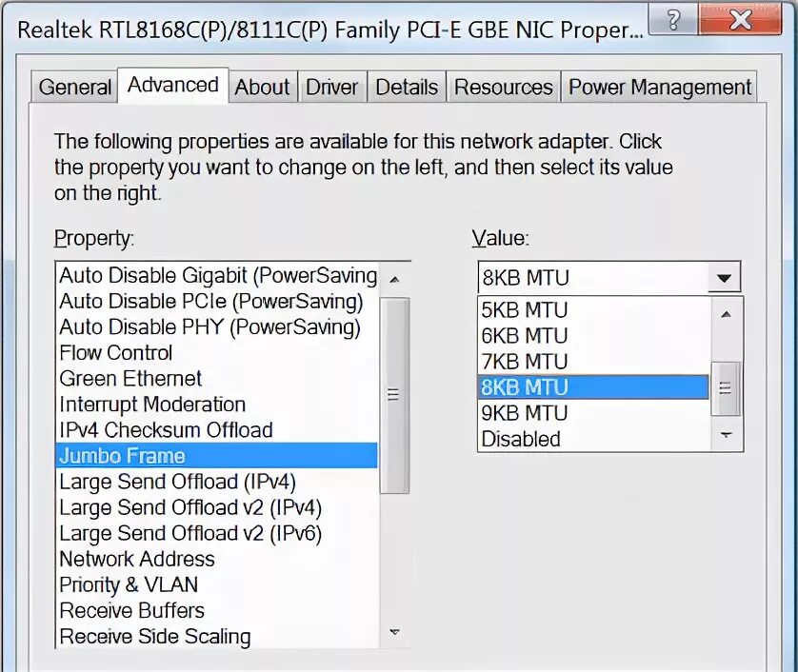Select Disabled in the value list

pos(593,439)
